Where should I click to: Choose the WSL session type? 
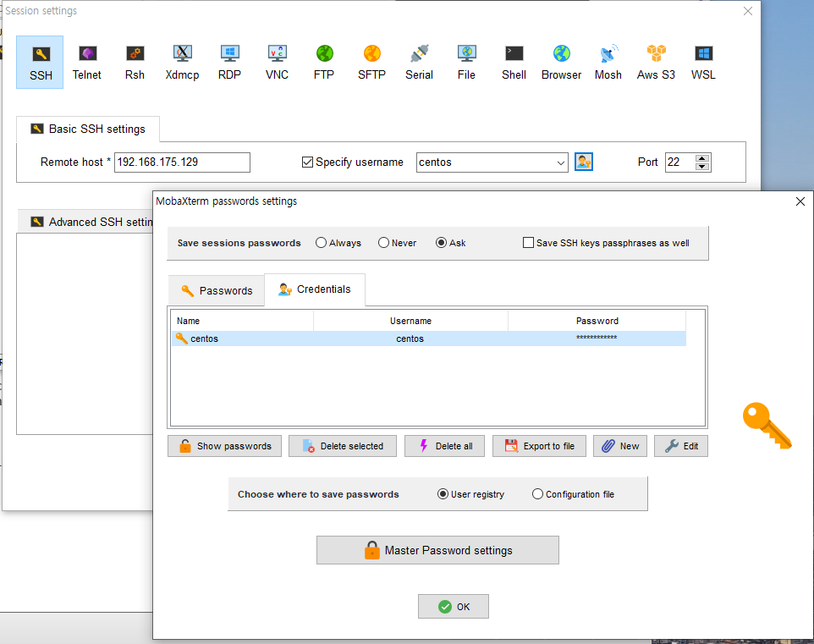pos(703,63)
